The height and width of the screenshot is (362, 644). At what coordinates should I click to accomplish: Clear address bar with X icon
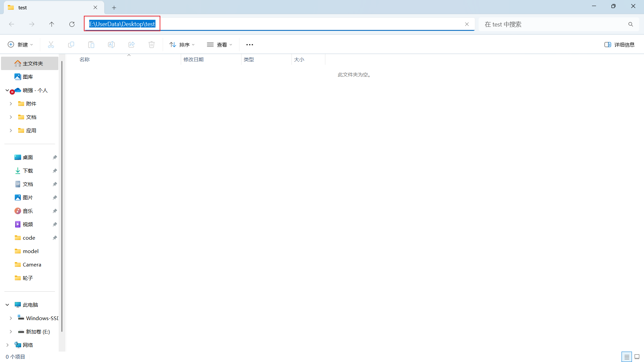point(467,24)
